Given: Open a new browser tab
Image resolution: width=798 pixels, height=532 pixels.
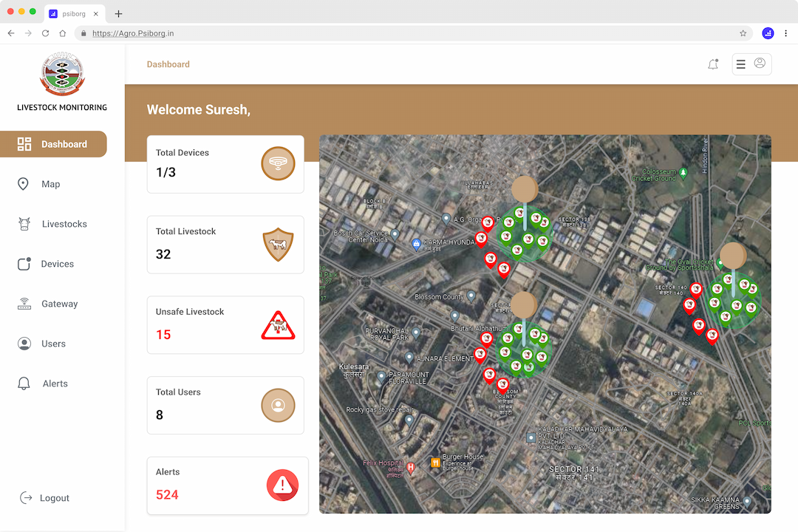Looking at the screenshot, I should coord(118,14).
